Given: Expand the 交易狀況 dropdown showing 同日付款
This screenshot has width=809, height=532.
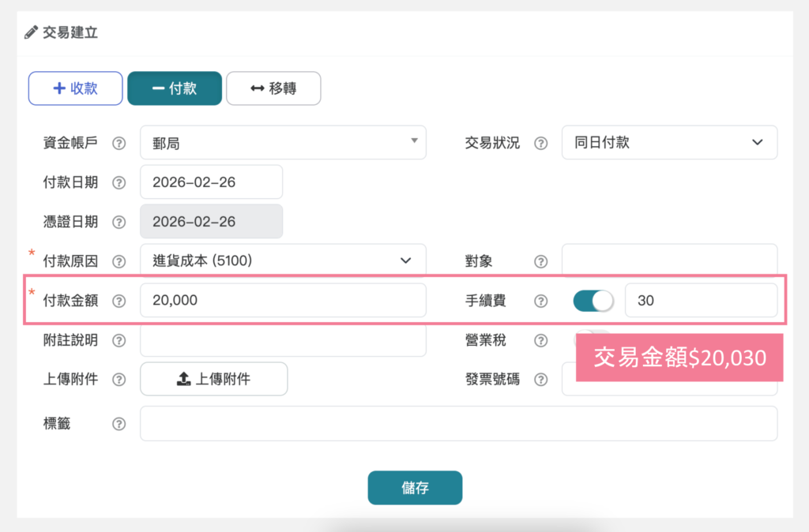Looking at the screenshot, I should pyautogui.click(x=669, y=143).
